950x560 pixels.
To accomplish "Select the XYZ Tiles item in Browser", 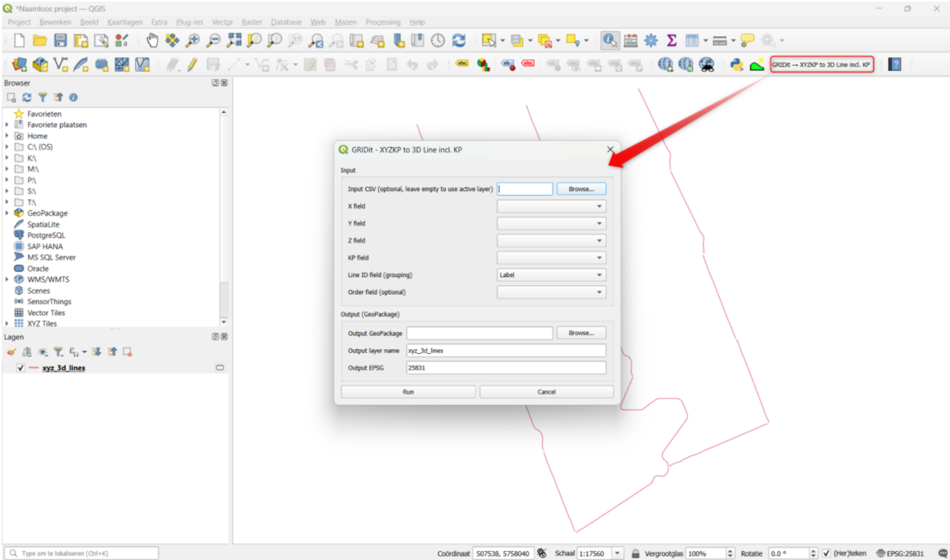I will [42, 324].
